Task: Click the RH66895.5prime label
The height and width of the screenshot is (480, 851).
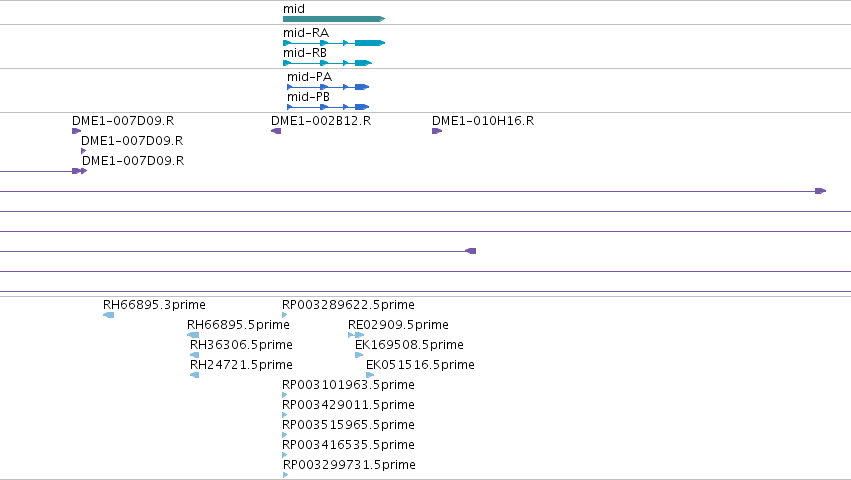Action: (x=238, y=325)
